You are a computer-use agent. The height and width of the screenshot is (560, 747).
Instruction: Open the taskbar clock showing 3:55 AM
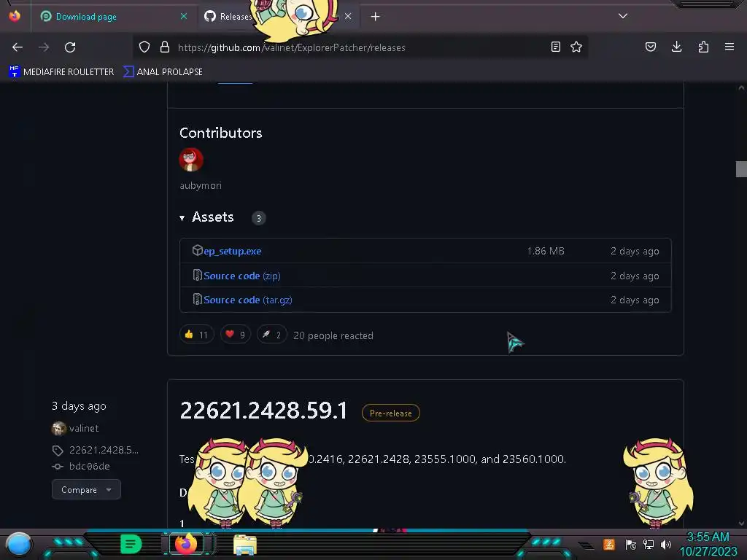(x=708, y=544)
